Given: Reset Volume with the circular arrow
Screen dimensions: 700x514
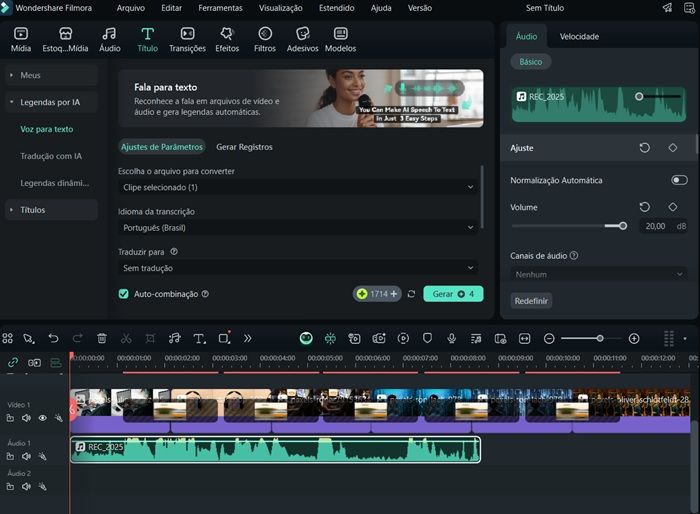Looking at the screenshot, I should pyautogui.click(x=644, y=207).
